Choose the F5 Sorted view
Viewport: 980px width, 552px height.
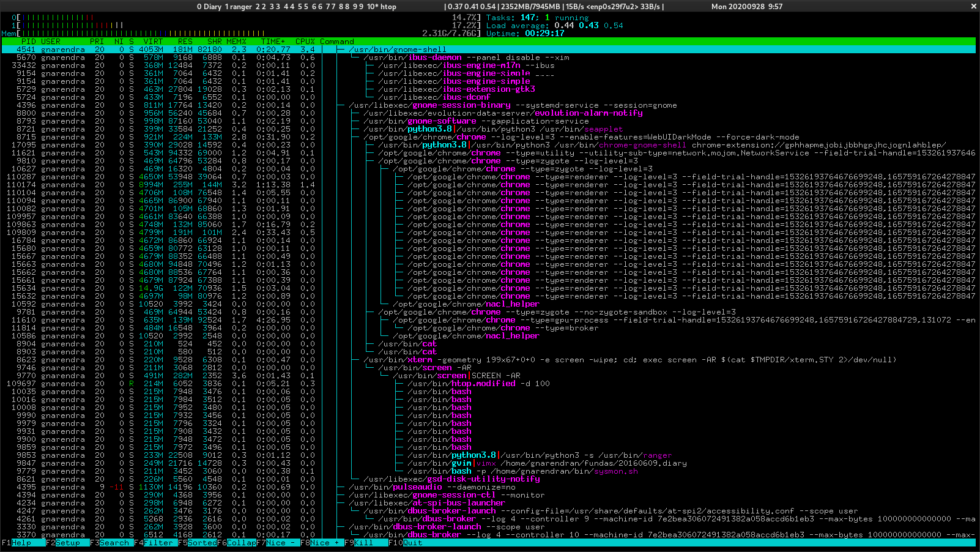point(198,543)
